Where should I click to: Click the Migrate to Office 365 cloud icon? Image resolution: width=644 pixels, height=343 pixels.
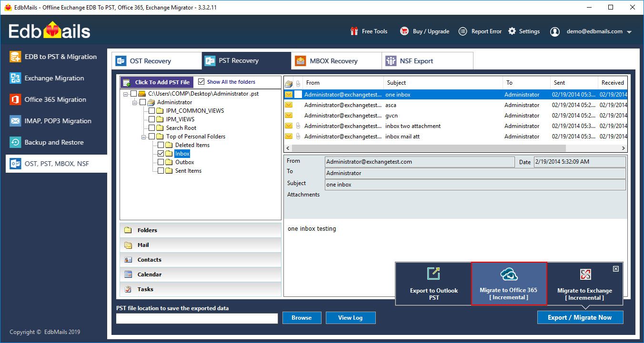509,274
